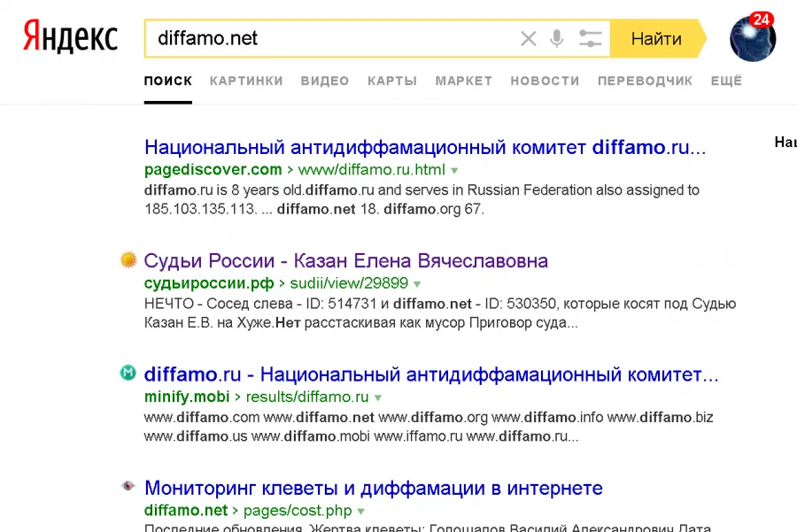Open the Яндекс logo homepage
The width and height of the screenshot is (797, 532).
coord(70,36)
